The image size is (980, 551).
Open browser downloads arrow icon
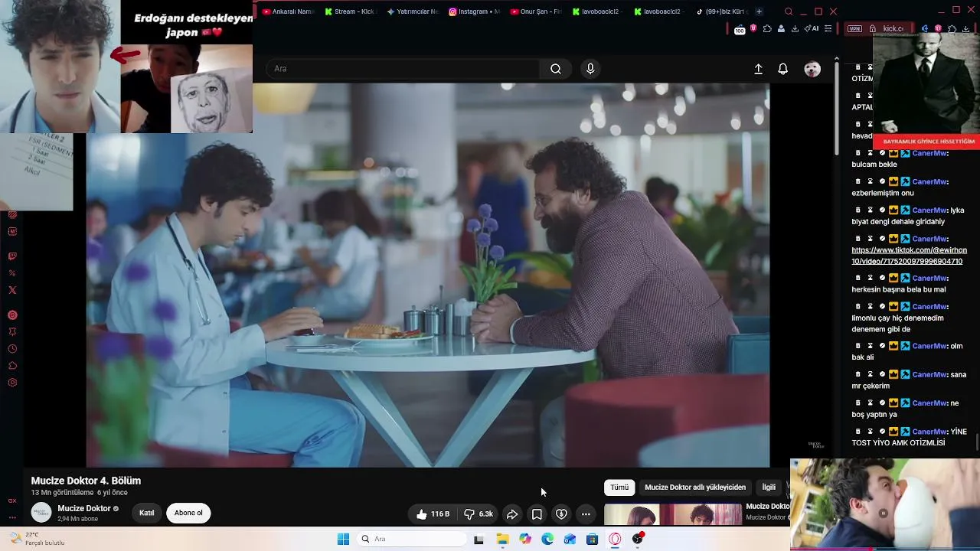(795, 29)
